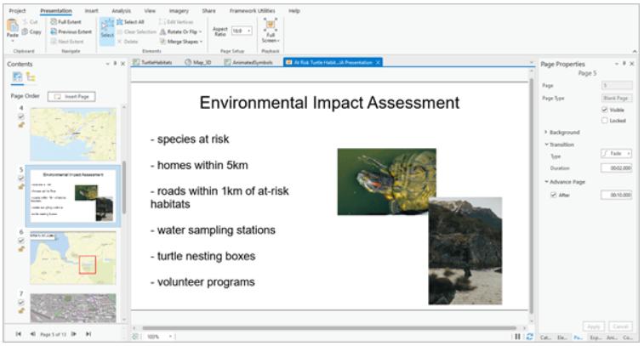
Task: Jump to the first page
Action: click(x=19, y=334)
